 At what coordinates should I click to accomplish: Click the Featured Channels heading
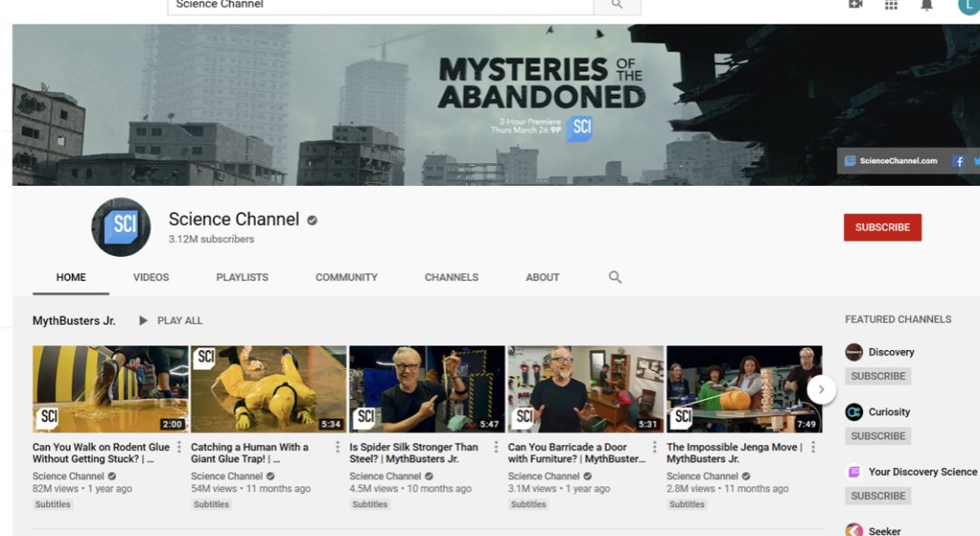pos(898,319)
